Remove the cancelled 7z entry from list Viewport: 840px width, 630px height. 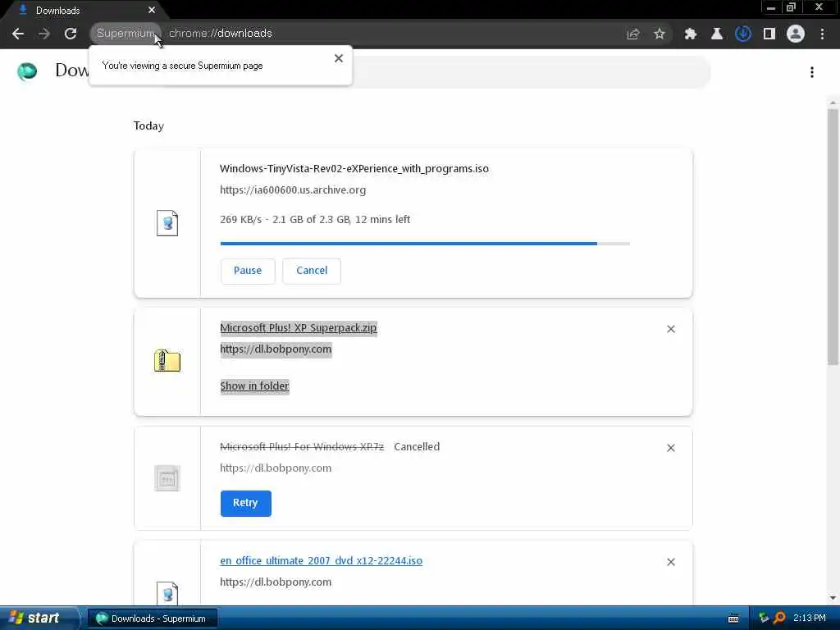click(x=671, y=448)
